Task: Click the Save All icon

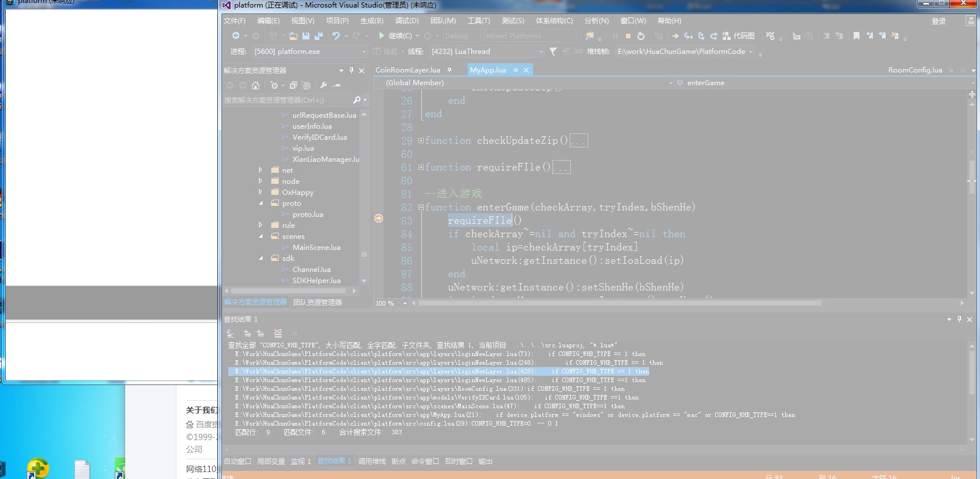Action: pos(318,36)
